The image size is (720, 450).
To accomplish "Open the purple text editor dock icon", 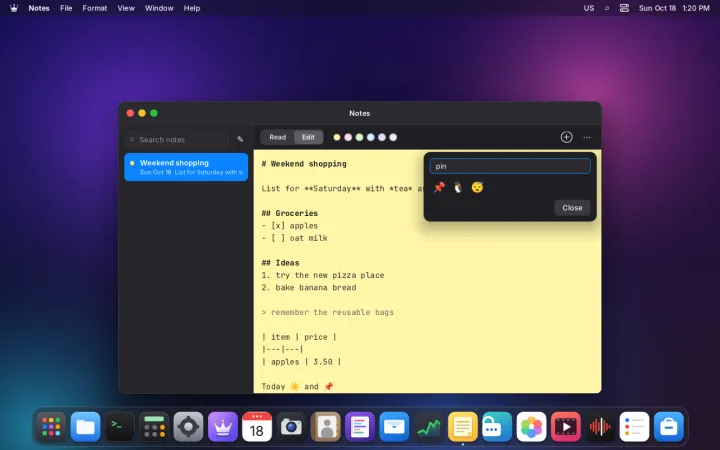I will pos(360,427).
